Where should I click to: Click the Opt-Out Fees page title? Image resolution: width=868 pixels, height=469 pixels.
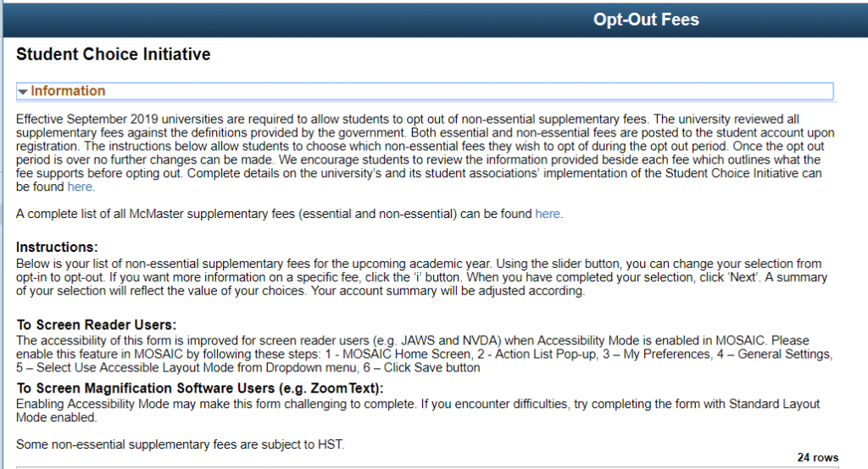(646, 20)
